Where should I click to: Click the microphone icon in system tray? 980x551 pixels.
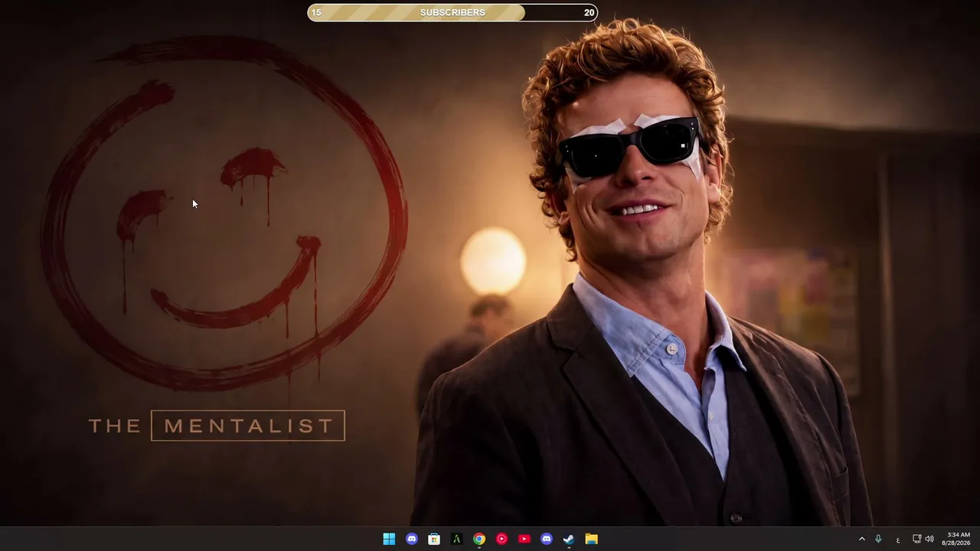(878, 539)
